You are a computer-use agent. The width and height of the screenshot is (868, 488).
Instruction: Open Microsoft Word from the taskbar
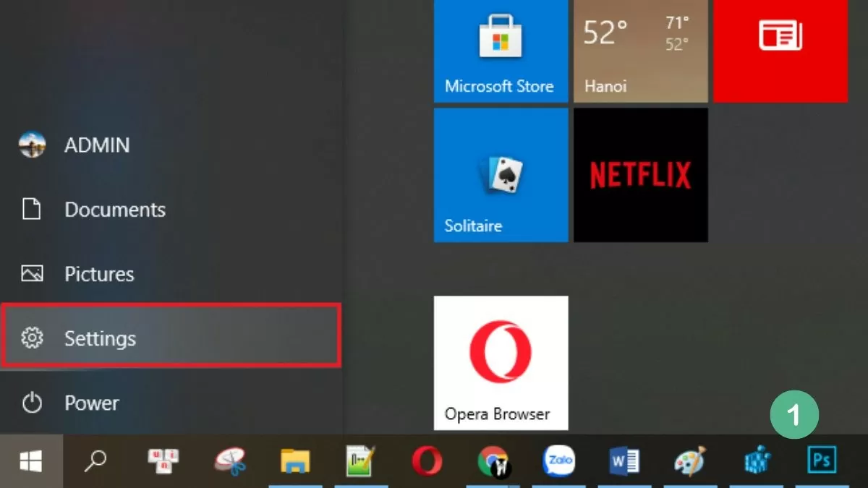coord(624,461)
